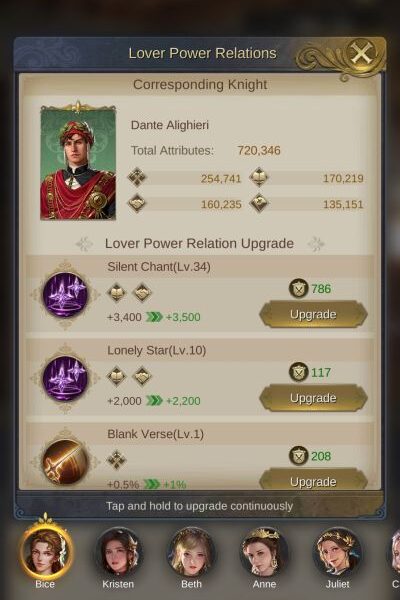400x600 pixels.
Task: Close the Lover Power Relations window
Action: point(361,53)
